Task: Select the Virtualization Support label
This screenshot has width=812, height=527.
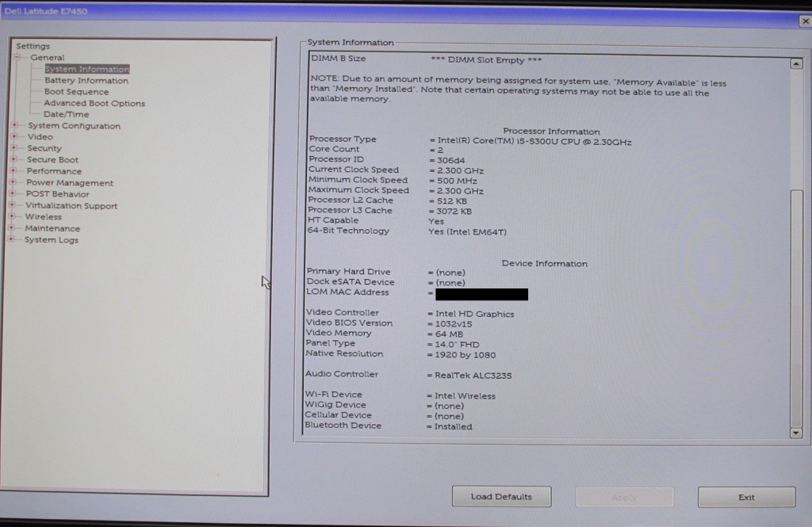Action: 71,205
